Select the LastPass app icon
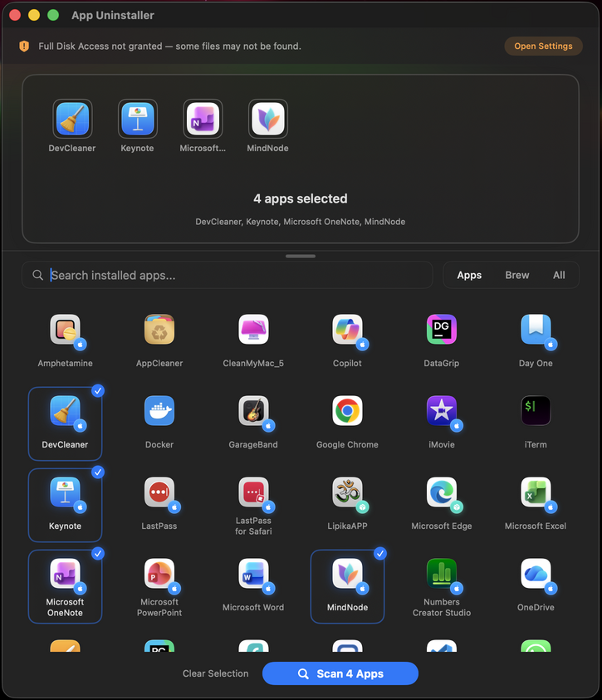The image size is (602, 700). coord(159,492)
